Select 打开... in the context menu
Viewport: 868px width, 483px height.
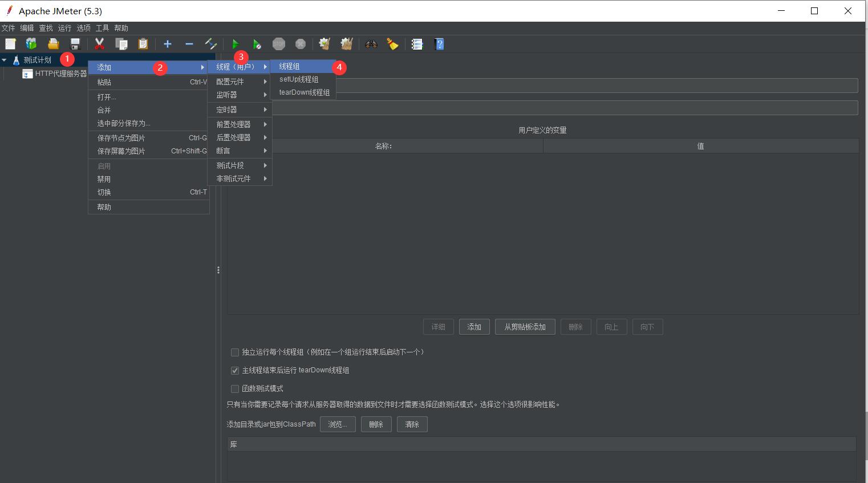click(x=148, y=97)
